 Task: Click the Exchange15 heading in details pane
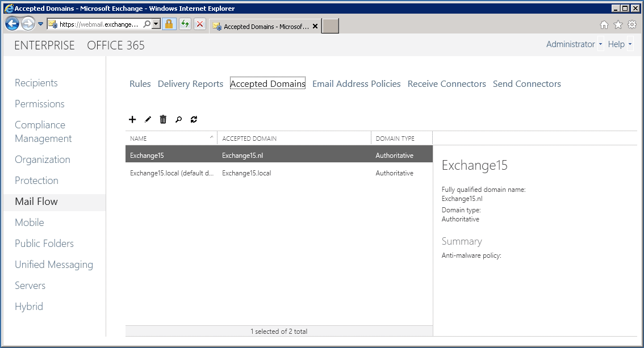pyautogui.click(x=474, y=165)
